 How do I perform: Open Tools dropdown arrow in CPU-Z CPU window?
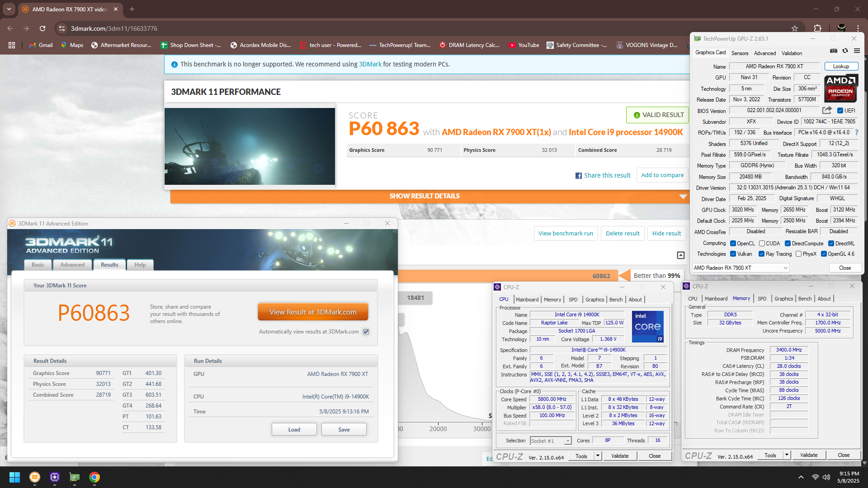point(598,456)
